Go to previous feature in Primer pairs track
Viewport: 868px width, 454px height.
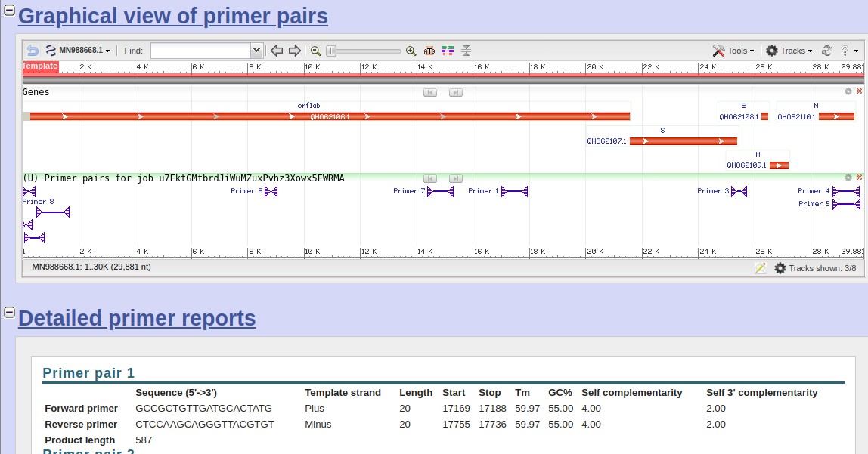pos(430,178)
